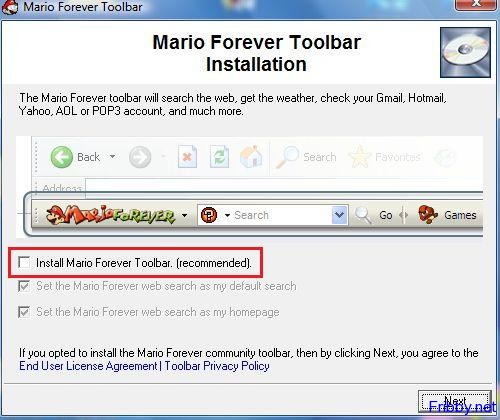
Task: Toggle set as my homepage checkbox
Action: coord(24,312)
